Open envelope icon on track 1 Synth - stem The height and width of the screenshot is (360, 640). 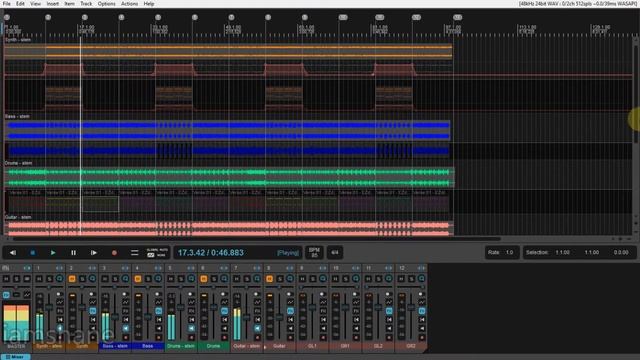pyautogui.click(x=60, y=302)
